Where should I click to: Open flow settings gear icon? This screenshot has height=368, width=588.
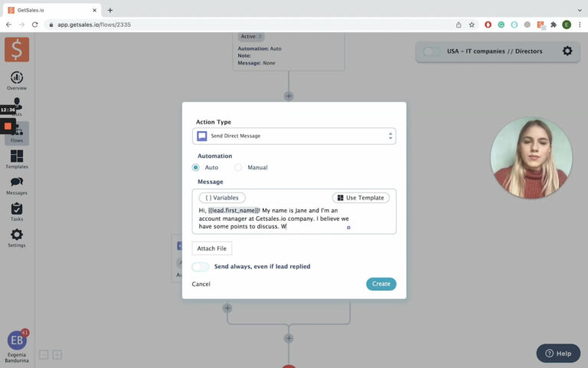pos(567,51)
